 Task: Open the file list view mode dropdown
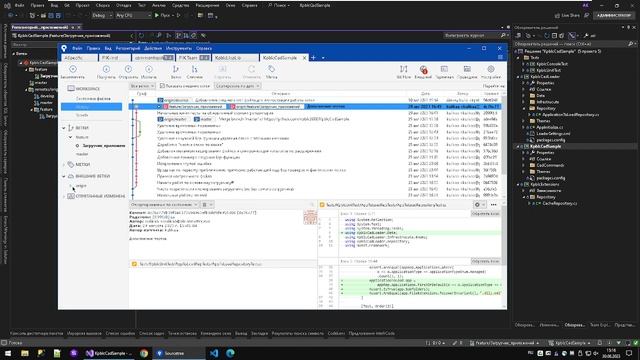(x=207, y=204)
